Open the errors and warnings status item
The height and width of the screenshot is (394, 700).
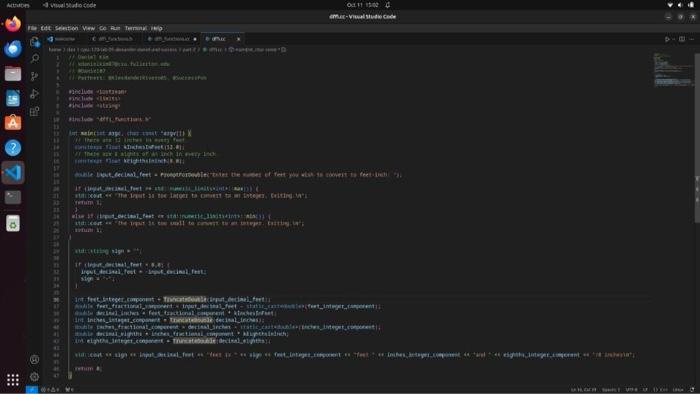point(50,390)
